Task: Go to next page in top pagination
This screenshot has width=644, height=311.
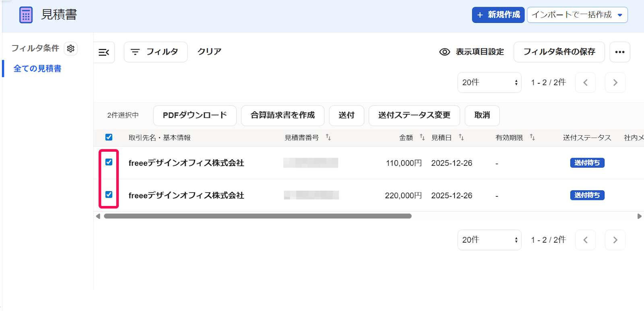Action: click(x=615, y=82)
